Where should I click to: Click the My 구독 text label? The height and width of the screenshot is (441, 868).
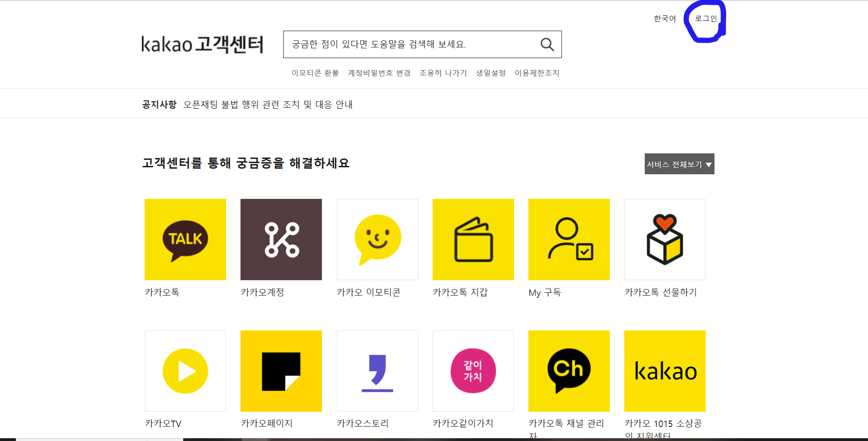click(545, 293)
